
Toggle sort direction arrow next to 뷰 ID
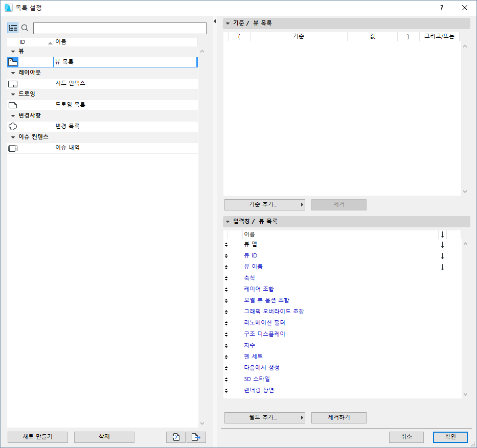pos(442,255)
